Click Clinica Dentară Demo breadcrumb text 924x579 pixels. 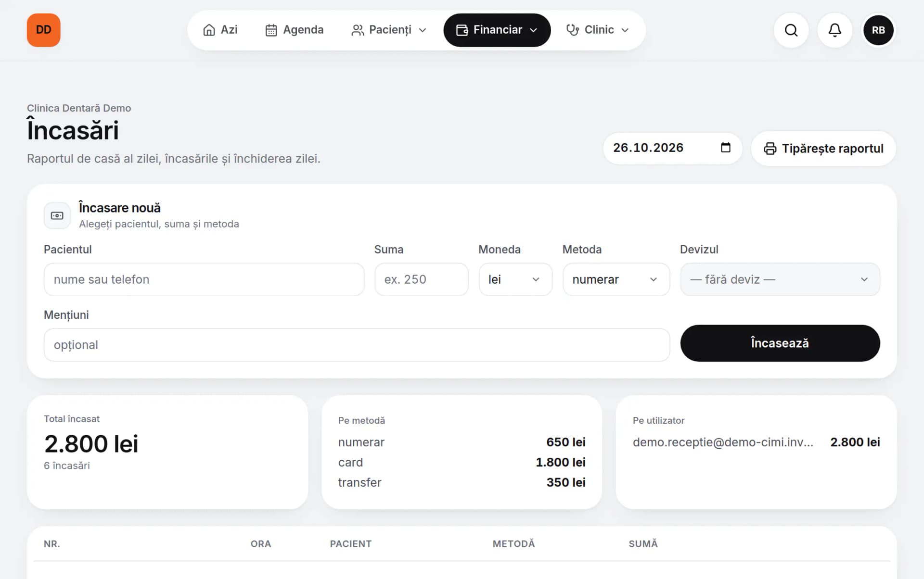[x=79, y=108]
